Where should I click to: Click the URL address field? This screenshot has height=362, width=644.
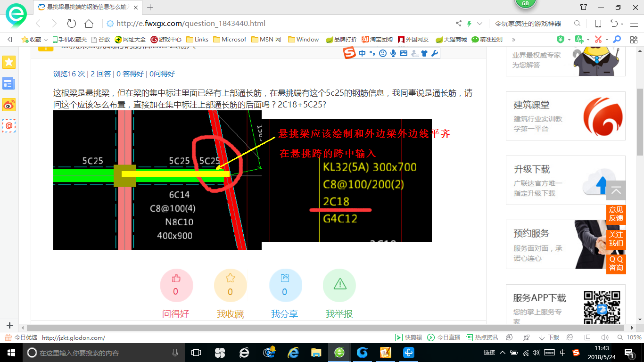(278, 24)
